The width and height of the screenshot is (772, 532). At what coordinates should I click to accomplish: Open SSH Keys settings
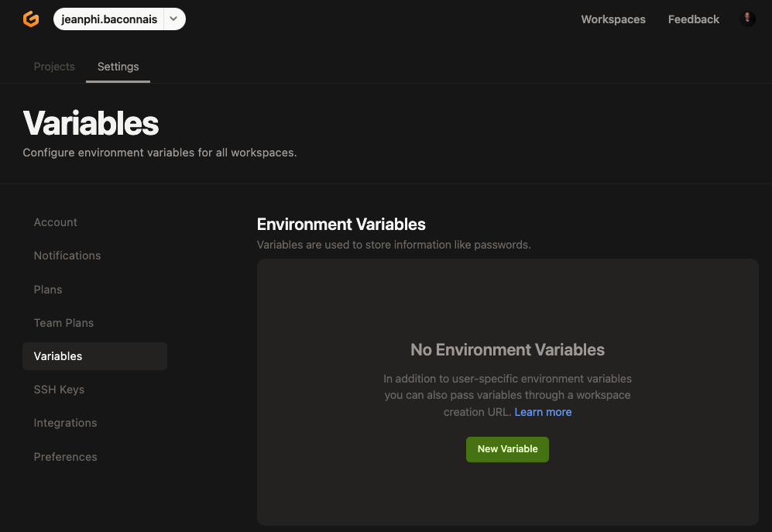(x=59, y=390)
